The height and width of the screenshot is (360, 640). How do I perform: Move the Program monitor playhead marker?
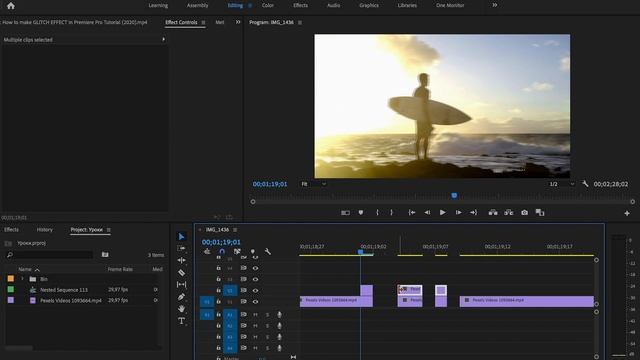tap(454, 196)
